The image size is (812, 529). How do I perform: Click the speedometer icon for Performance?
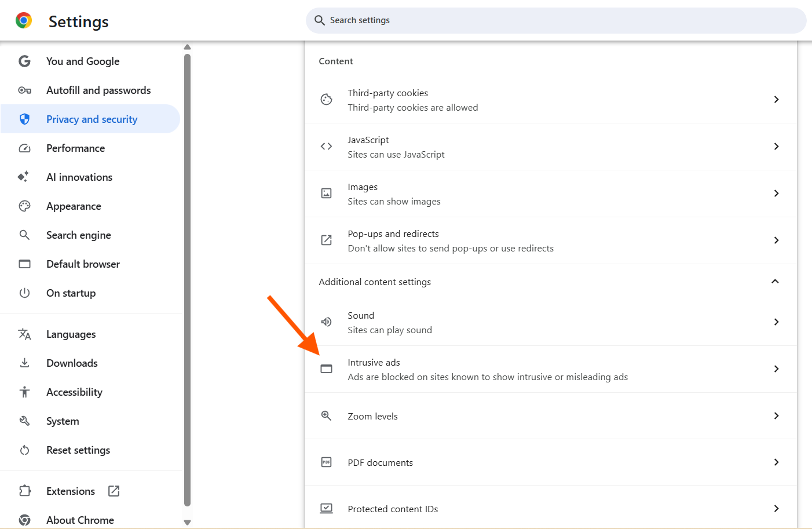(24, 148)
